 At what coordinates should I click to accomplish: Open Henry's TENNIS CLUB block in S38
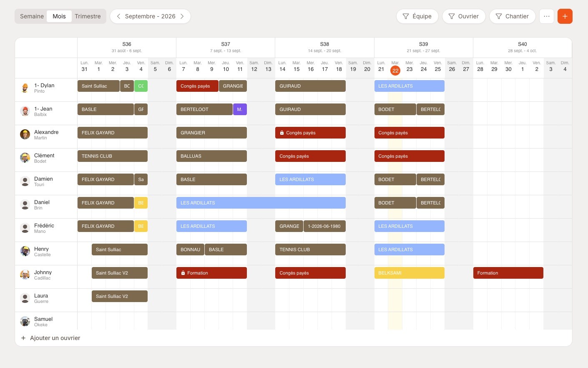tap(310, 250)
